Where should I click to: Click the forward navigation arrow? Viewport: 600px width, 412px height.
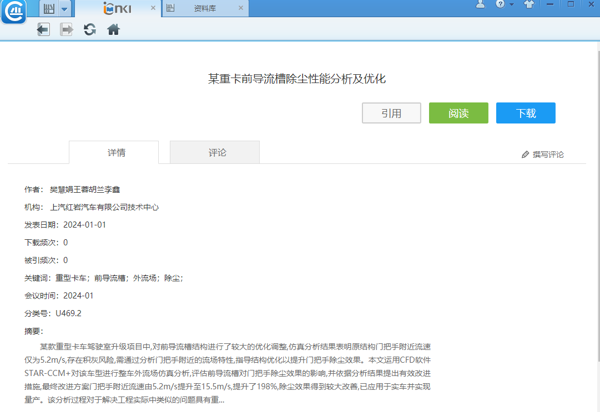pyautogui.click(x=66, y=30)
